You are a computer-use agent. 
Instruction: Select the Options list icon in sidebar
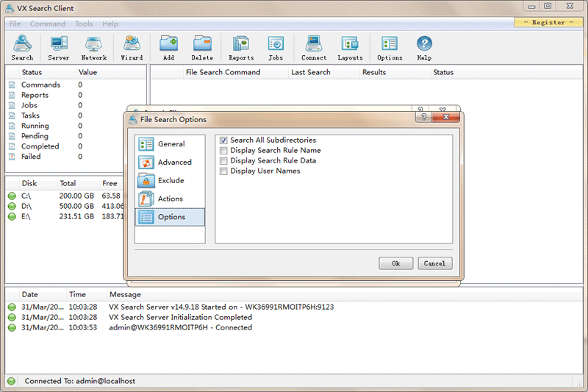[146, 217]
